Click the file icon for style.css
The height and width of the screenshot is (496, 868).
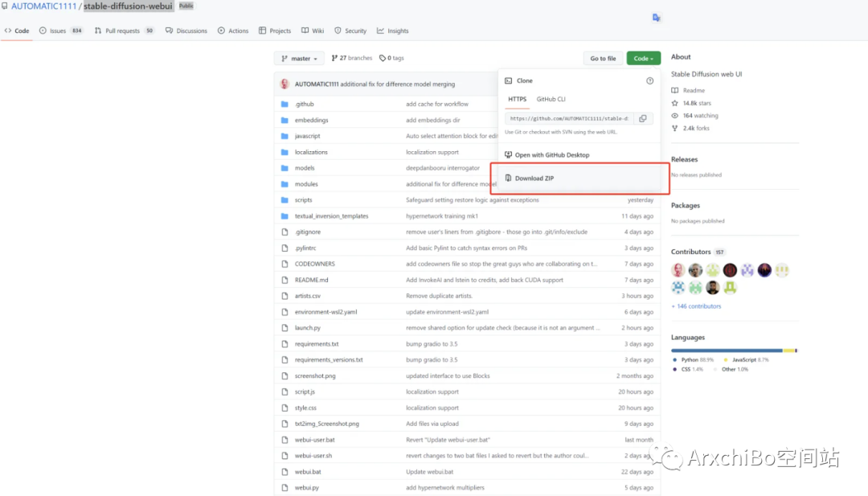(x=285, y=408)
